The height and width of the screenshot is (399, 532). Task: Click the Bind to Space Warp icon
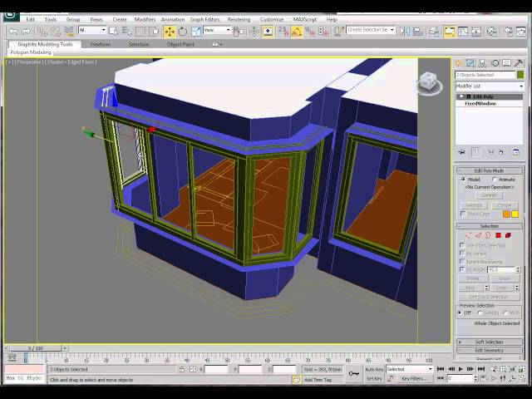click(x=69, y=32)
